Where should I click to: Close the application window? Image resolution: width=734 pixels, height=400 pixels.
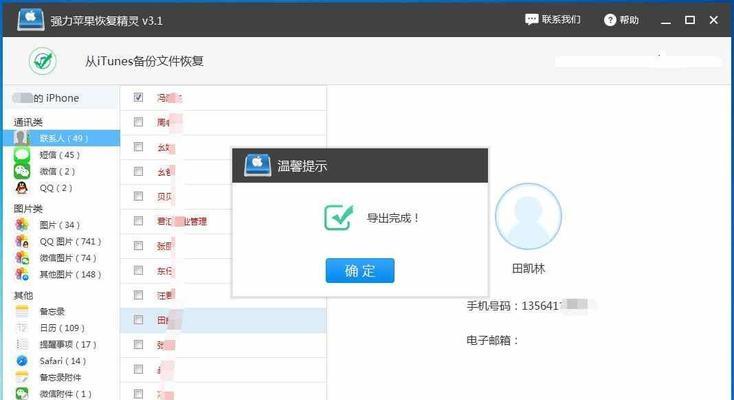point(713,20)
